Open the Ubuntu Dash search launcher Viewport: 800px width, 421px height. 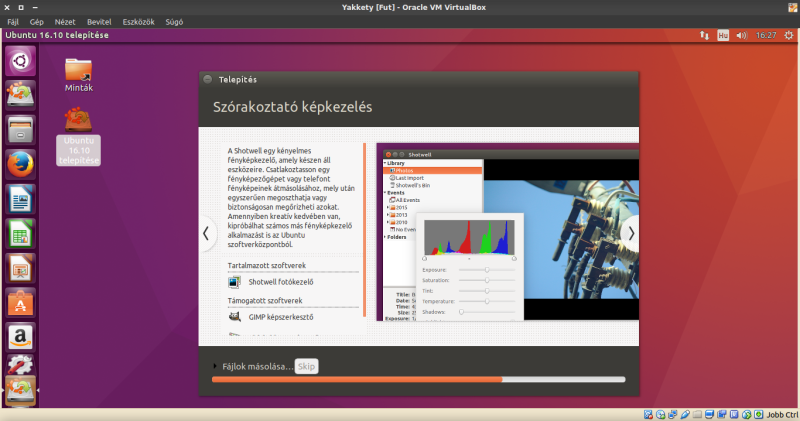[x=20, y=62]
